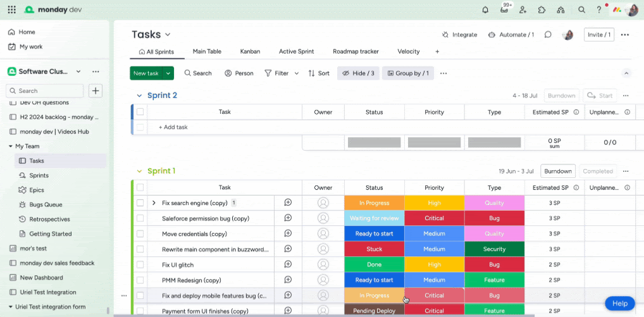644x317 pixels.
Task: Open Sprint 1 group options ellipsis
Action: (626, 171)
